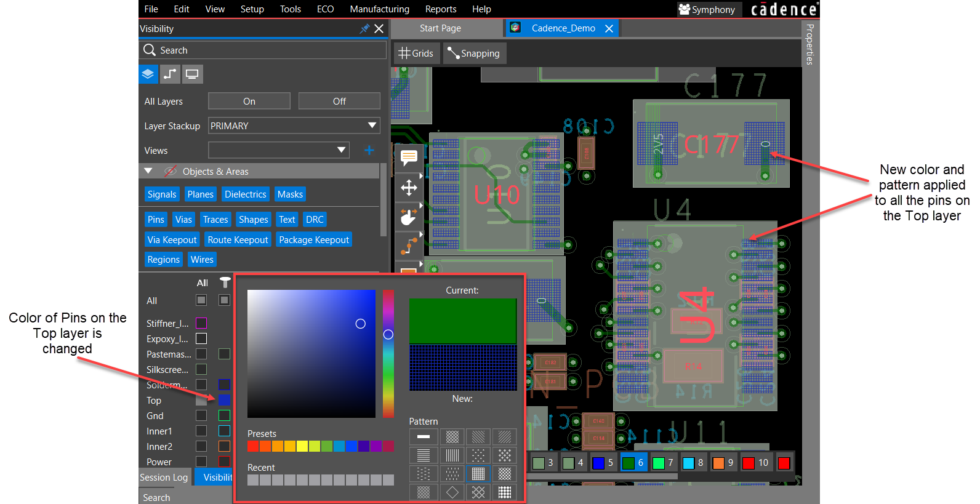Close the Cadence_Demo tab
Screen dimensions: 980x504
[x=609, y=28]
